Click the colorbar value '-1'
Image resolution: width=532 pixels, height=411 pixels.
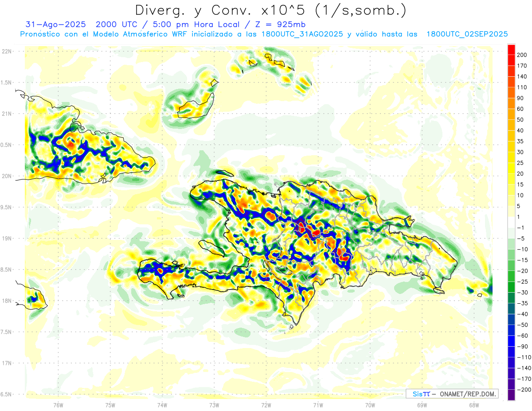(x=520, y=228)
